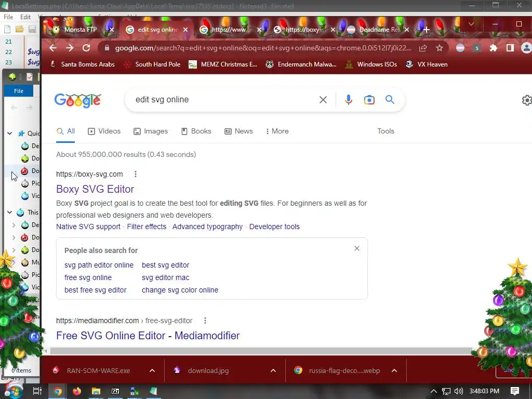Open the Windows ISOs bookmark

click(x=371, y=64)
